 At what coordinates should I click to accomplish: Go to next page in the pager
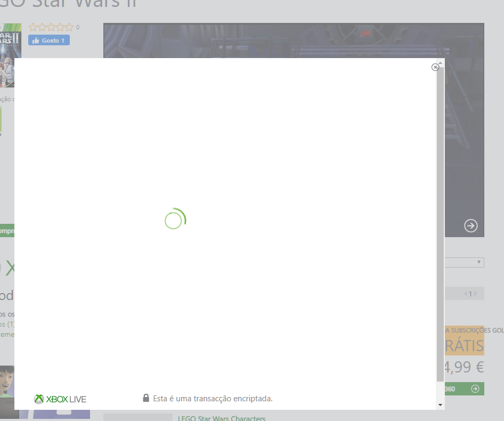(x=475, y=294)
